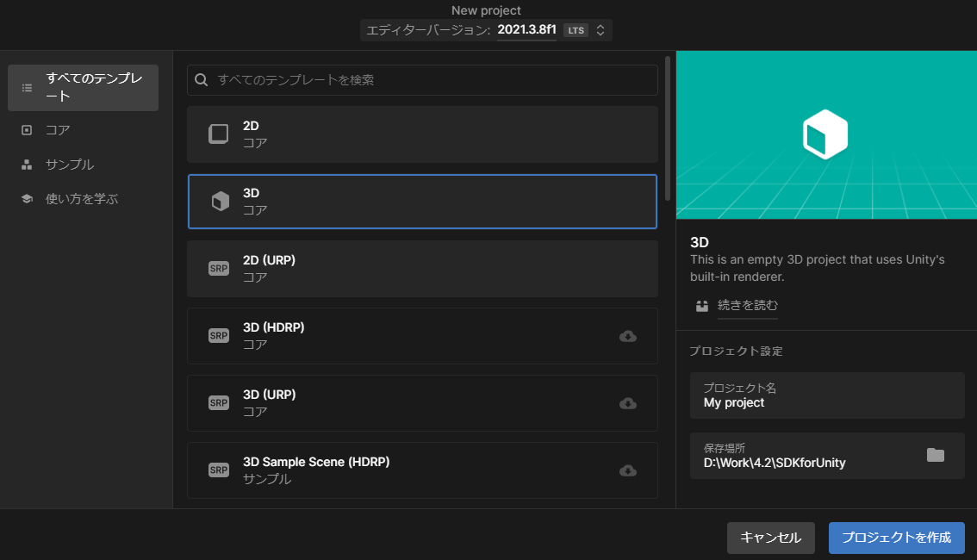Choose the 3D (HDRP) template
977x560 pixels.
click(422, 336)
